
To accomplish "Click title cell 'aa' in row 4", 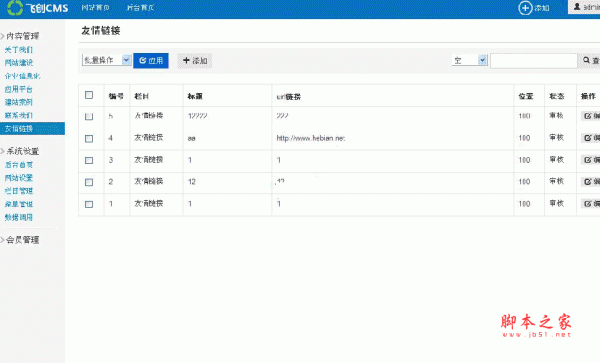I will (x=192, y=138).
